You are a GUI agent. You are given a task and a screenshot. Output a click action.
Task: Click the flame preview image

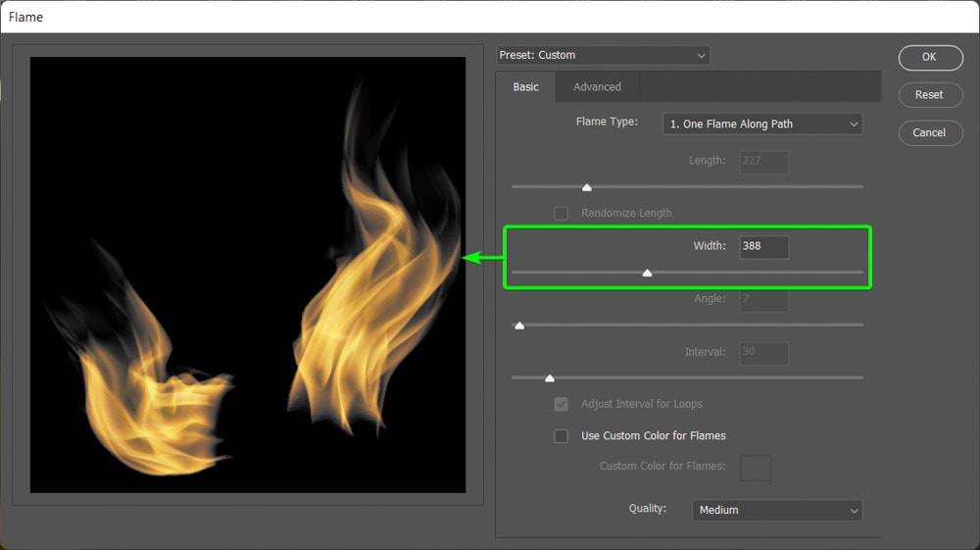[248, 275]
